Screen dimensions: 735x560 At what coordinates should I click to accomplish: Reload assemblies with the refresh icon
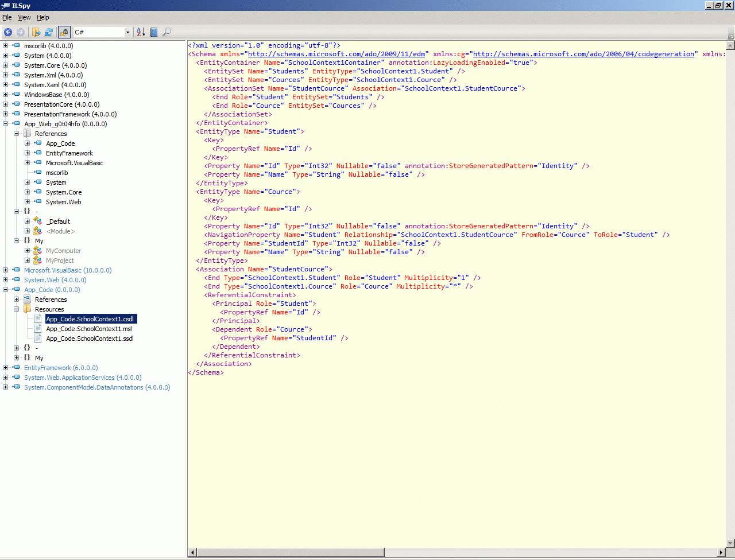(x=49, y=32)
